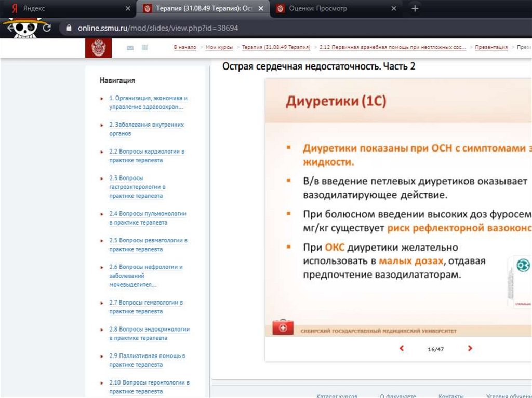Viewport: 532px width, 398px height.
Task: Close the Яндекс tab
Action: 128,8
